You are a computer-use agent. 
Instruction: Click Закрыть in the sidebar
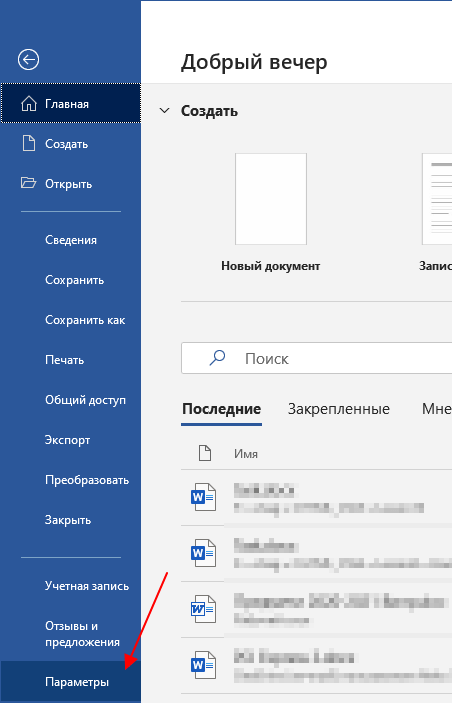point(70,520)
